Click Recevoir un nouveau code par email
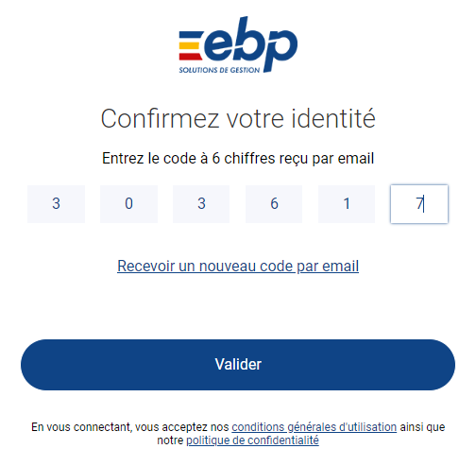 [x=238, y=266]
